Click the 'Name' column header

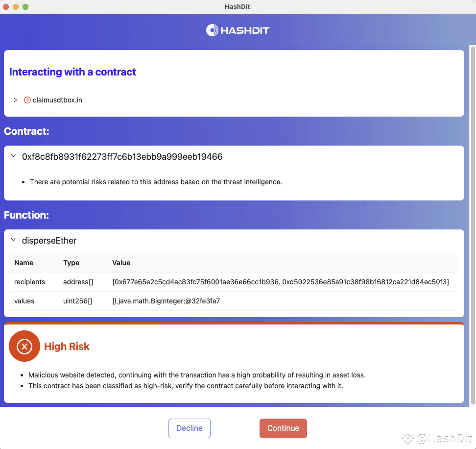(x=24, y=263)
